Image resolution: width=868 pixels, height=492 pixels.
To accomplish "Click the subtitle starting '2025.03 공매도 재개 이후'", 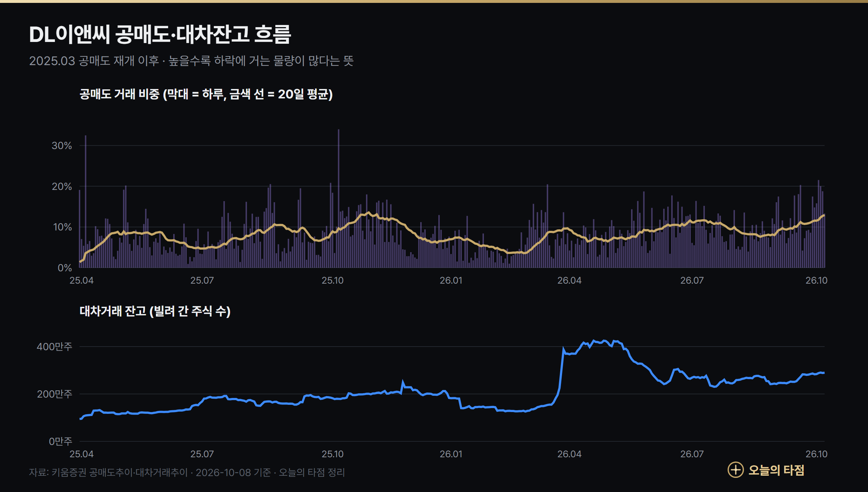I will [x=191, y=61].
